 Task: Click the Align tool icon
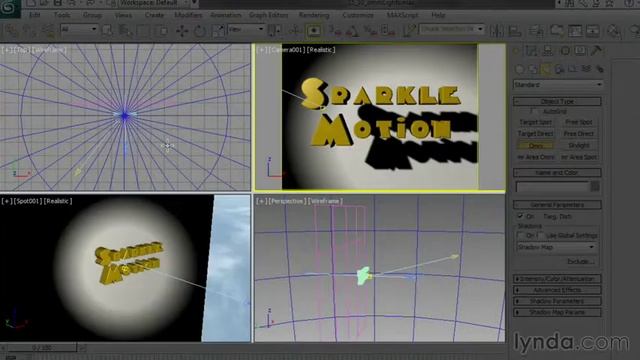pos(516,31)
